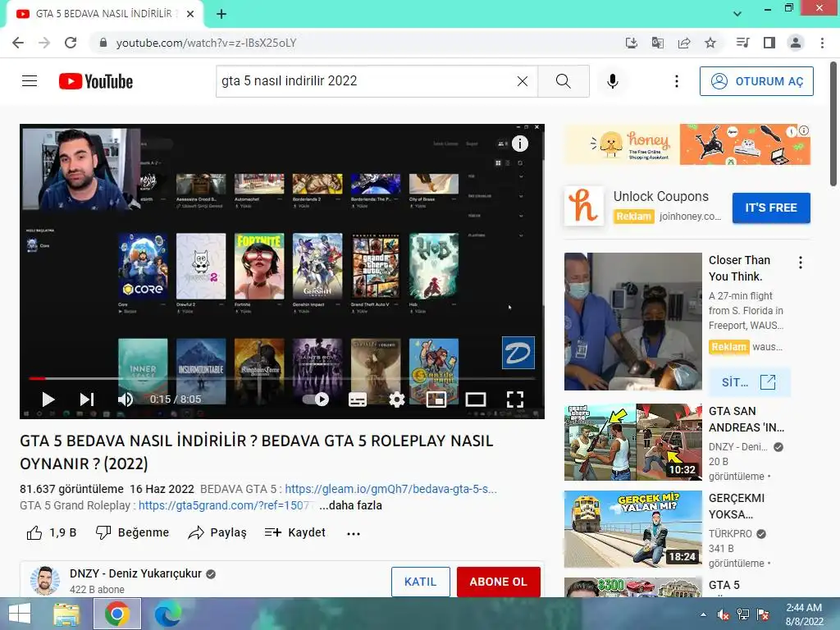Skip to next video
This screenshot has height=630, width=840.
(x=87, y=399)
